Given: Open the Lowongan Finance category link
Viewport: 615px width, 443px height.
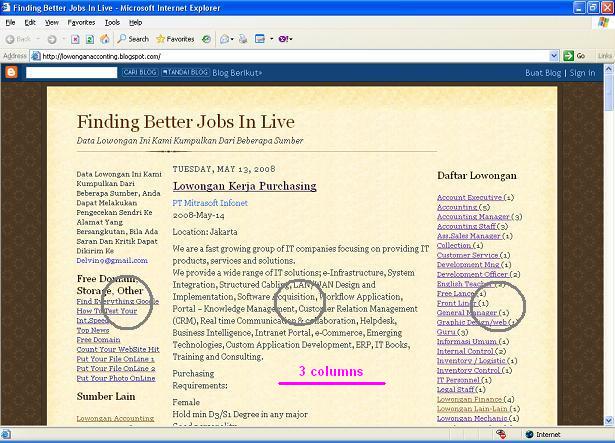Looking at the screenshot, I should click(x=469, y=399).
